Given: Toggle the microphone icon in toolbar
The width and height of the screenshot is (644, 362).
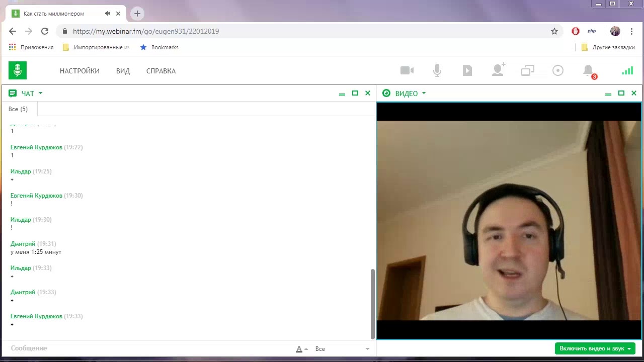Looking at the screenshot, I should tap(437, 70).
